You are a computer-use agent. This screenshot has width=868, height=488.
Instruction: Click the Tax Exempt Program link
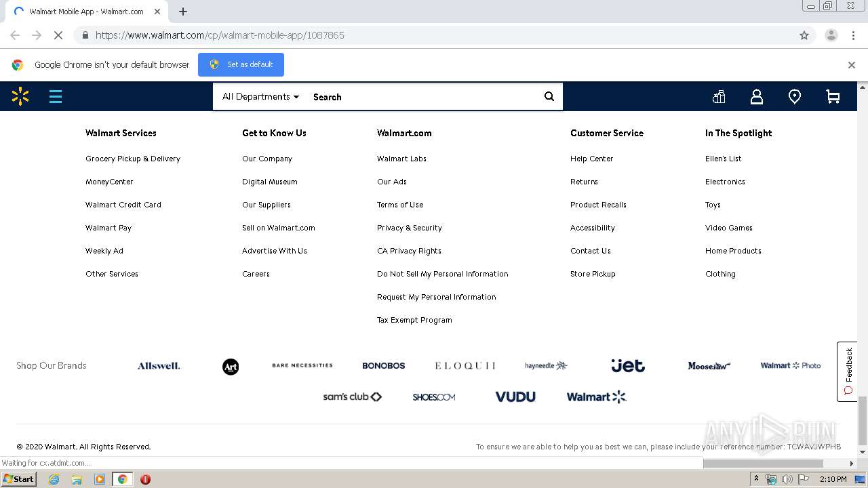pos(414,320)
